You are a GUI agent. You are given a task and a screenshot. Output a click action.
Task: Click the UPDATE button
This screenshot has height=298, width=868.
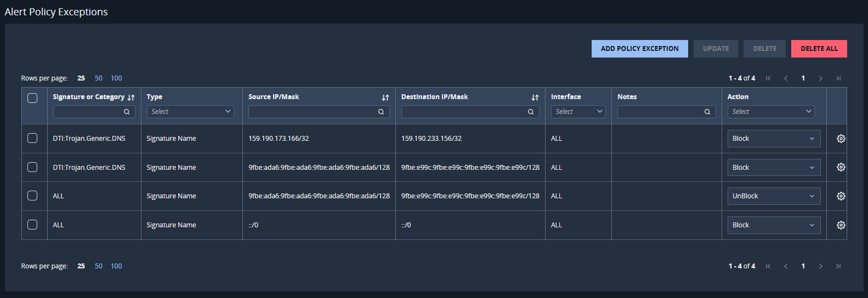point(716,49)
